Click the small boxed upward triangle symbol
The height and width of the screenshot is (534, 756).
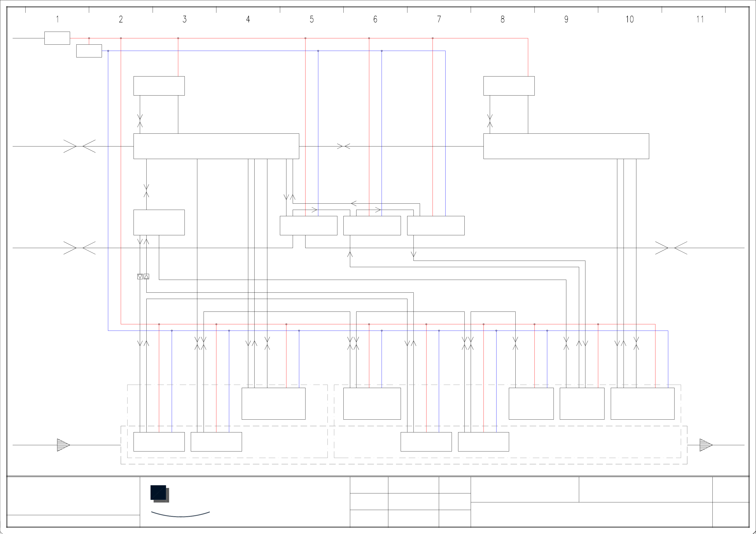pos(147,276)
